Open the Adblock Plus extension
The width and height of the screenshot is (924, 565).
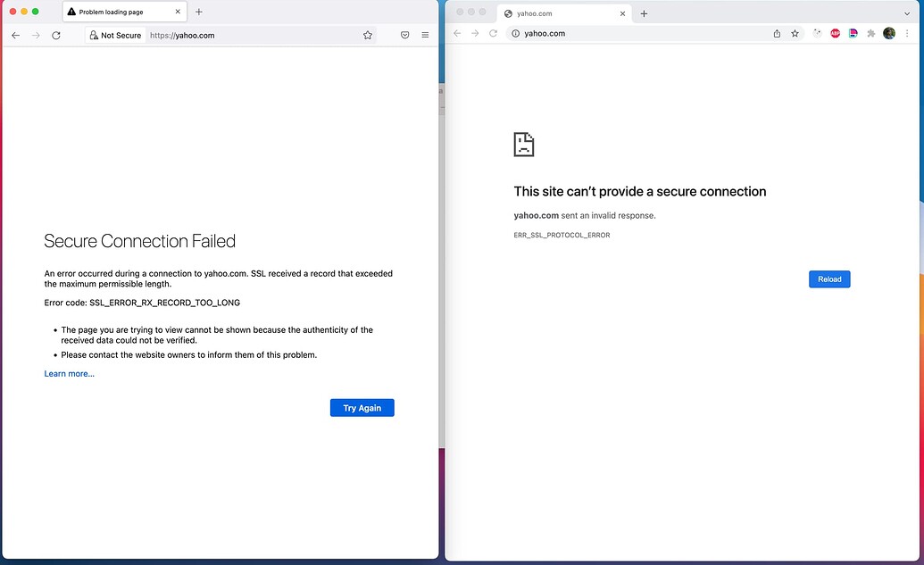click(836, 33)
